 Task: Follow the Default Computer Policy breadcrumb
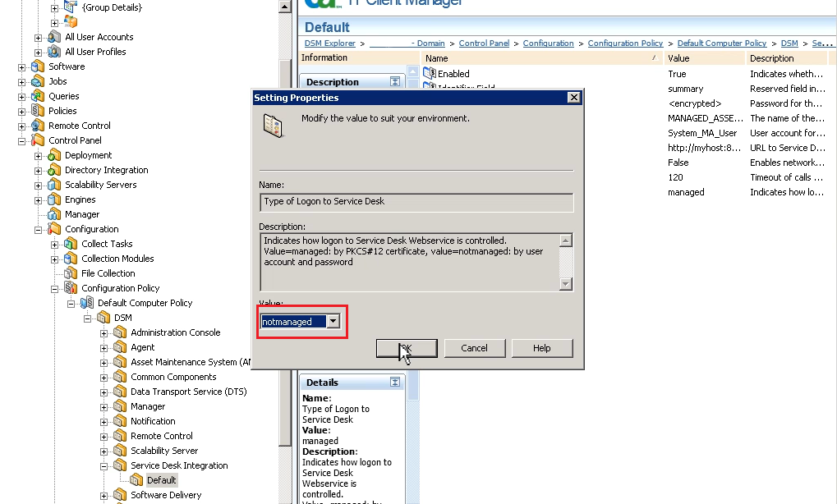722,44
